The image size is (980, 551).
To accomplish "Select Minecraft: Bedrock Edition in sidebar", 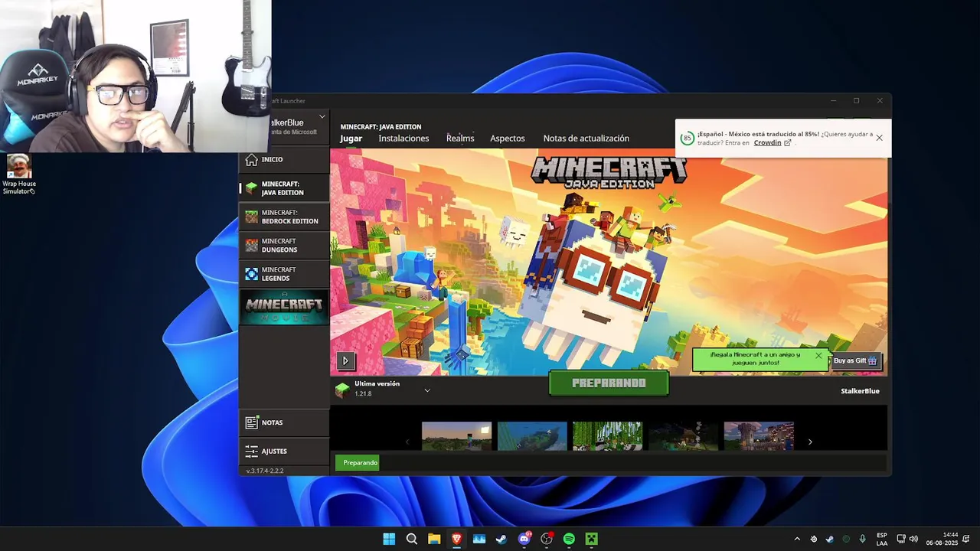I will click(284, 217).
